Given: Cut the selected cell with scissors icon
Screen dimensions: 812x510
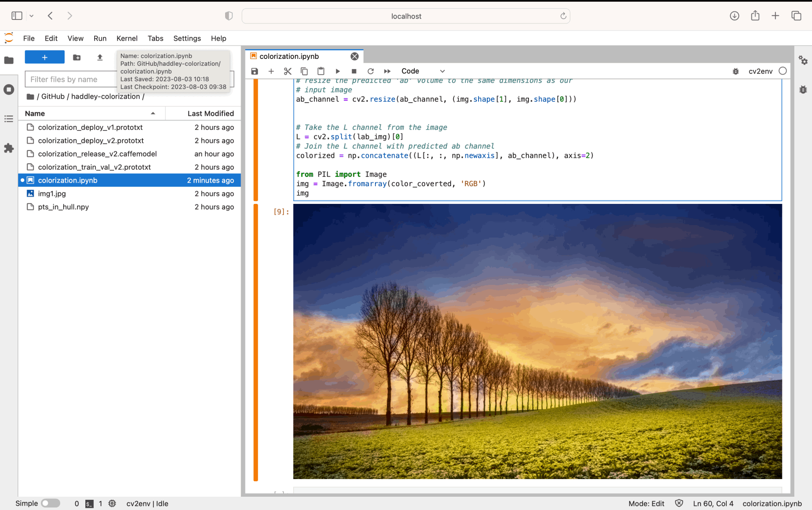Looking at the screenshot, I should [x=287, y=71].
